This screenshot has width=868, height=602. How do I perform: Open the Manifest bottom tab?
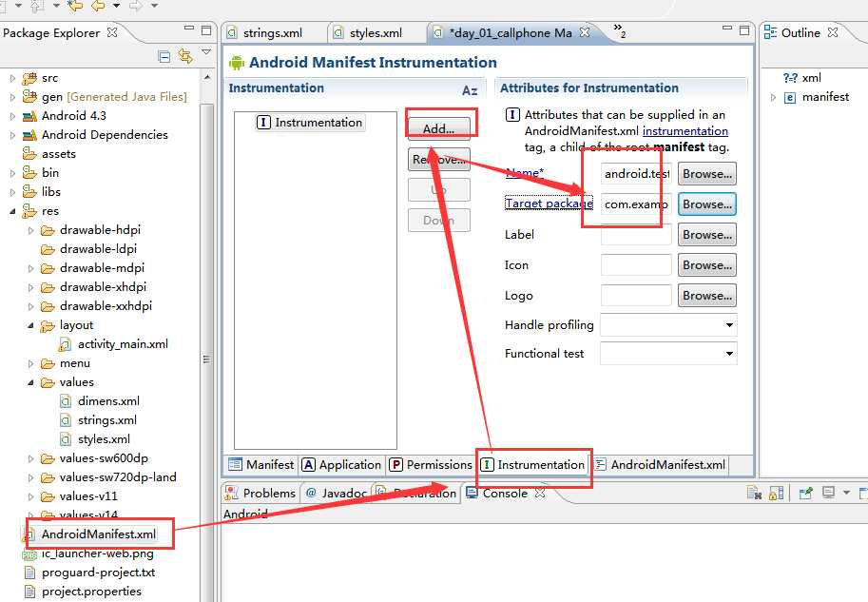(261, 464)
